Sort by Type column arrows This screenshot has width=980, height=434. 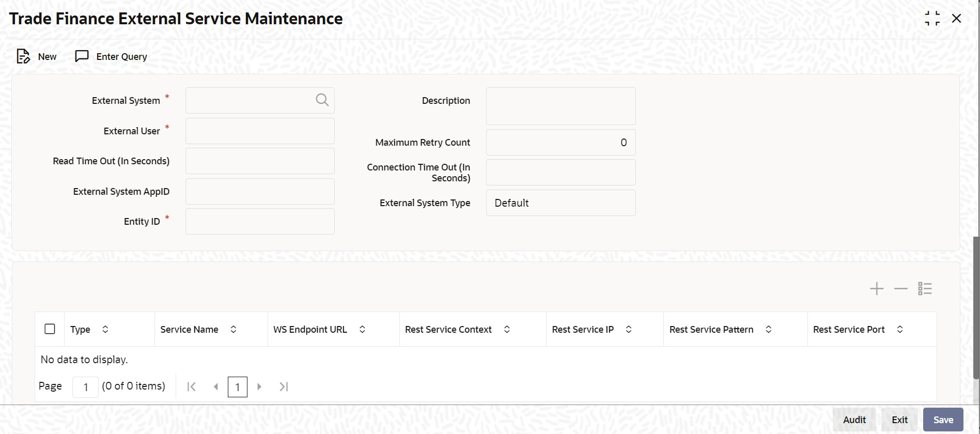105,329
